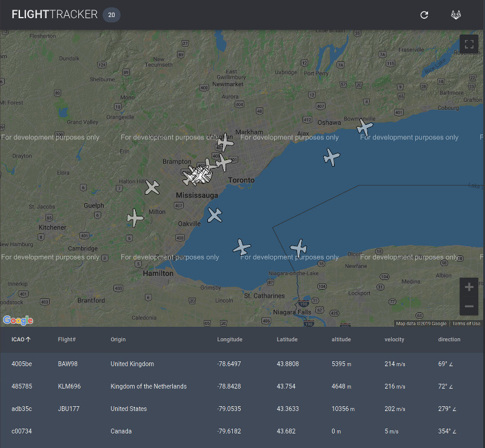Select the plane icon near Halton Hills
Image resolution: width=485 pixels, height=448 pixels.
[152, 187]
